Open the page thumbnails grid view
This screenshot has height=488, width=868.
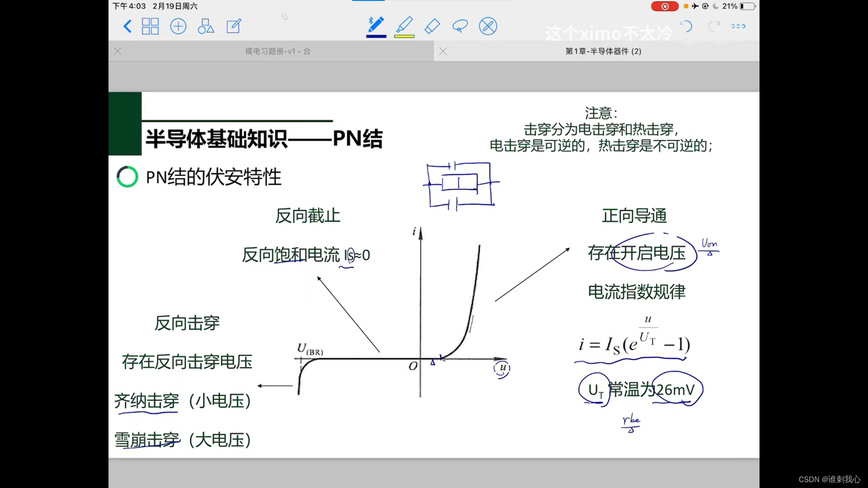150,26
